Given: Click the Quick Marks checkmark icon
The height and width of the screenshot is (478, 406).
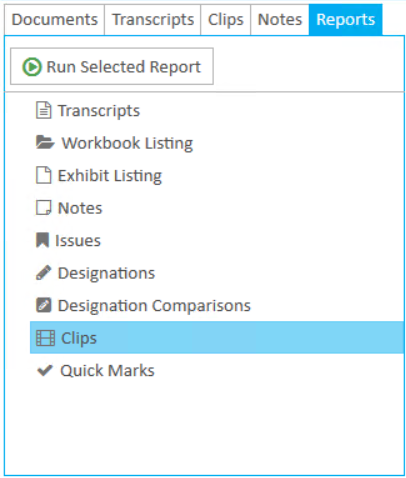Looking at the screenshot, I should point(45,370).
